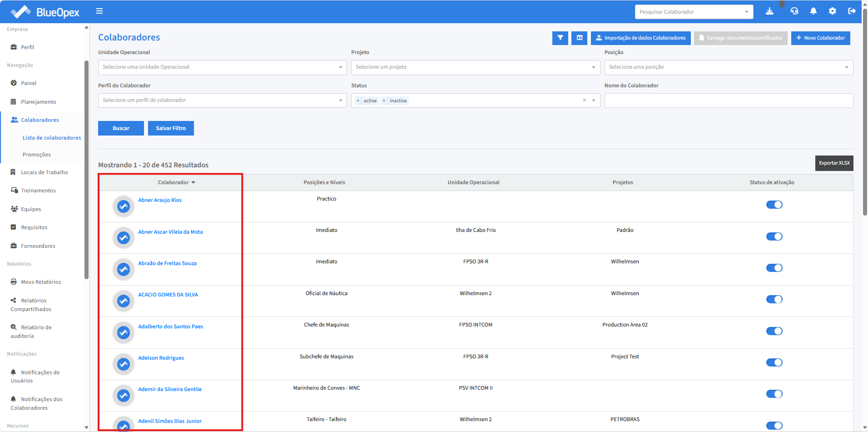The height and width of the screenshot is (432, 868).
Task: Click Novo Colaborador button
Action: tap(820, 38)
